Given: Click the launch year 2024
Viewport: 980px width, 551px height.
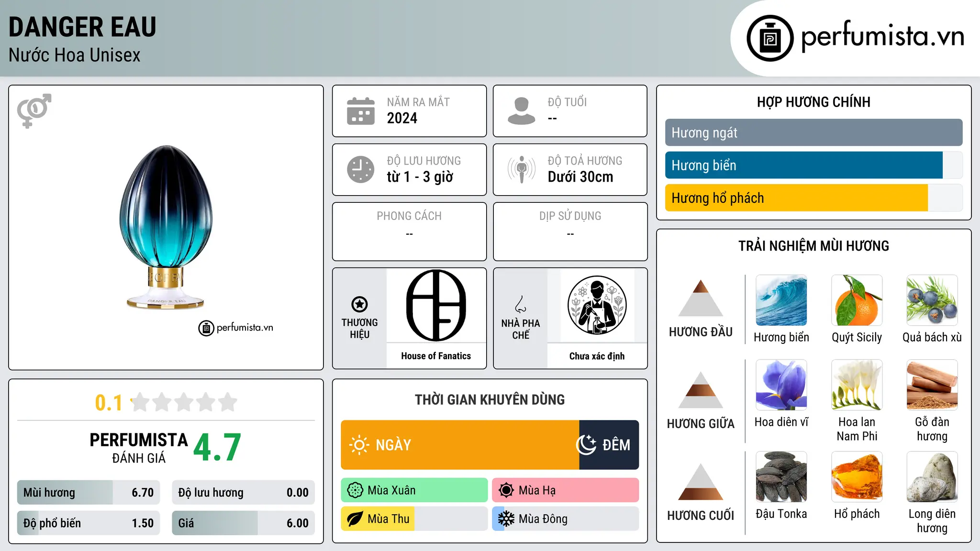Looking at the screenshot, I should (x=402, y=118).
